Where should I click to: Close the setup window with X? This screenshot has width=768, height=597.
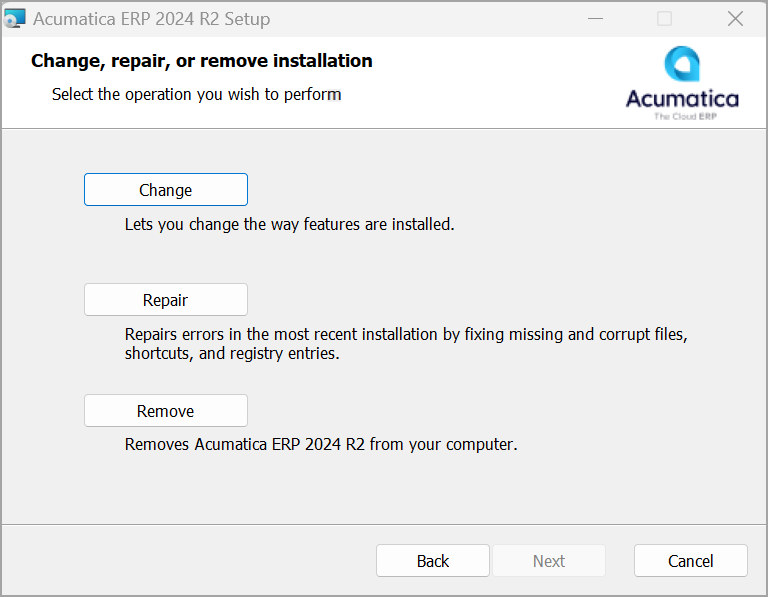pos(735,19)
